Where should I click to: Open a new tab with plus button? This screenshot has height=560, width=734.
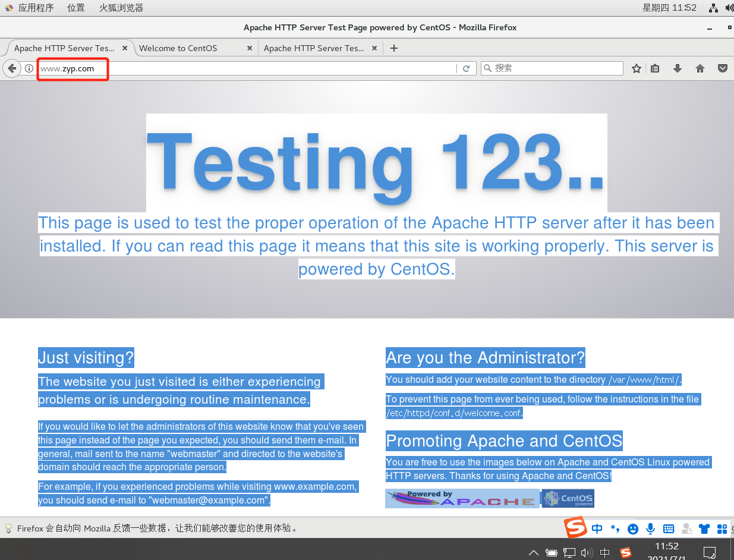(x=393, y=48)
